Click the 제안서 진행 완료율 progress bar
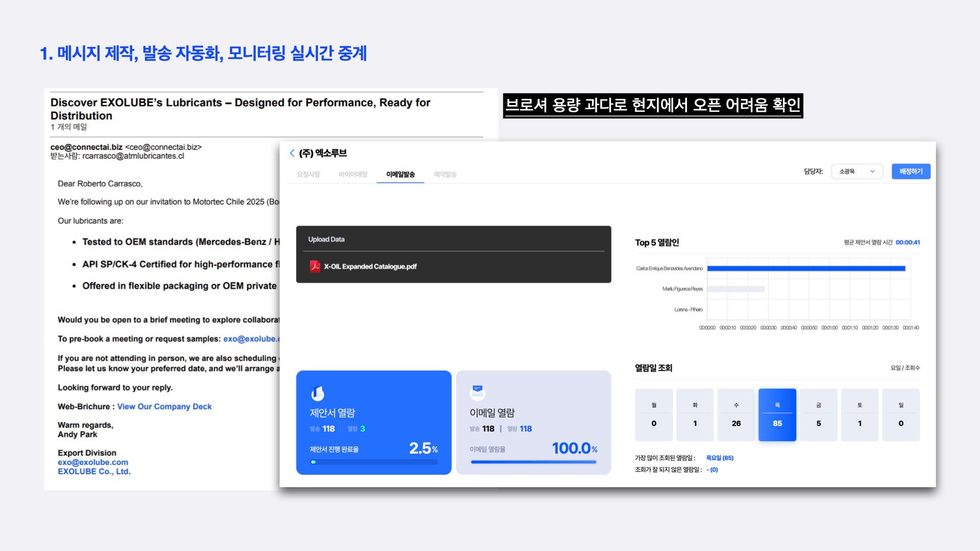 pyautogui.click(x=374, y=462)
